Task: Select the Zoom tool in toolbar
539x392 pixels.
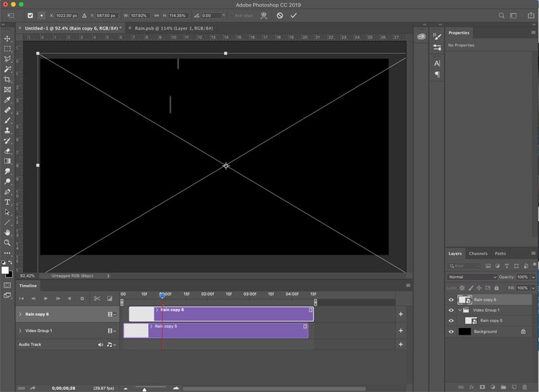Action: click(7, 242)
